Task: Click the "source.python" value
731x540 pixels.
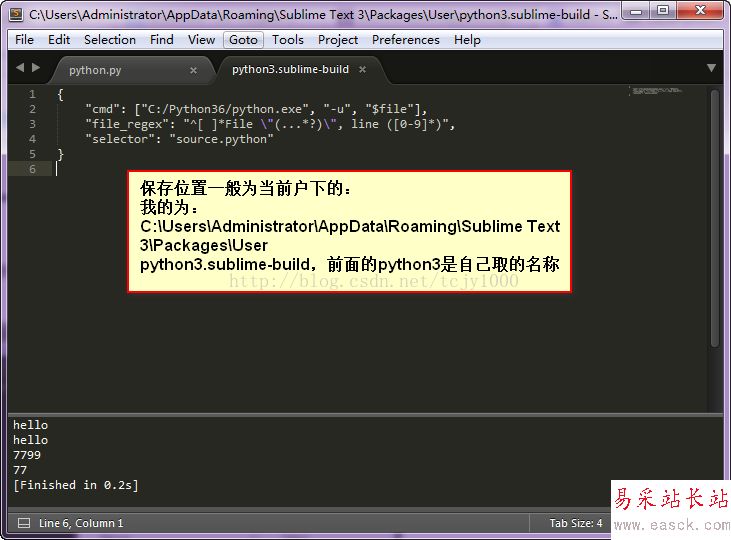Action: (x=221, y=139)
